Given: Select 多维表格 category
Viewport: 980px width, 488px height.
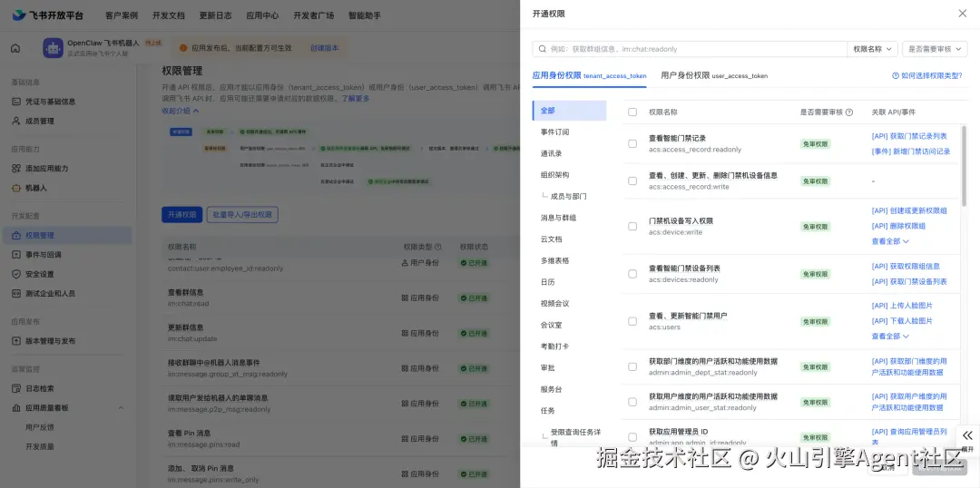Looking at the screenshot, I should click(x=555, y=260).
